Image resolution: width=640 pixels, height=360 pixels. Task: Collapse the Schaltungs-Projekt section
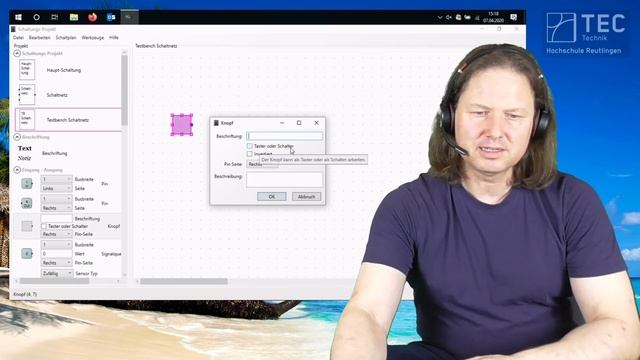[17, 53]
